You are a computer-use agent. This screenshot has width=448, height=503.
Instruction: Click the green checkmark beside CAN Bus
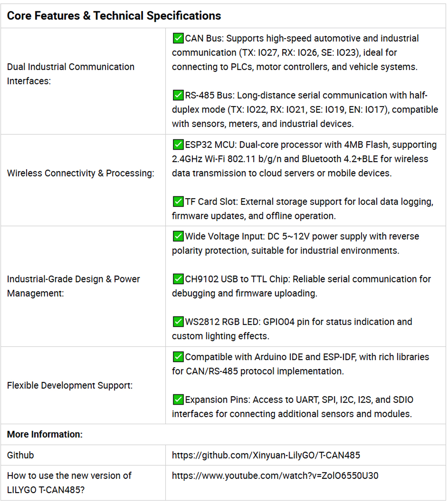(178, 38)
